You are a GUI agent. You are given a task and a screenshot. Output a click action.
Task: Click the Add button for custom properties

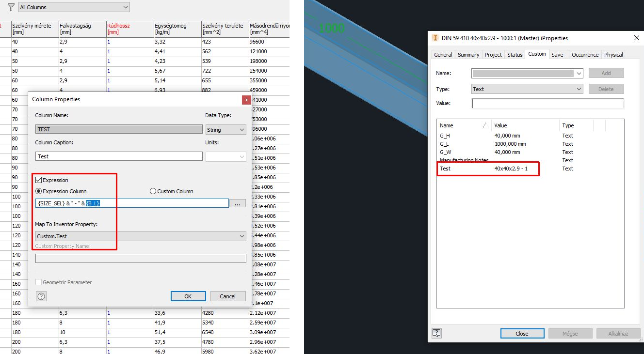pos(606,73)
